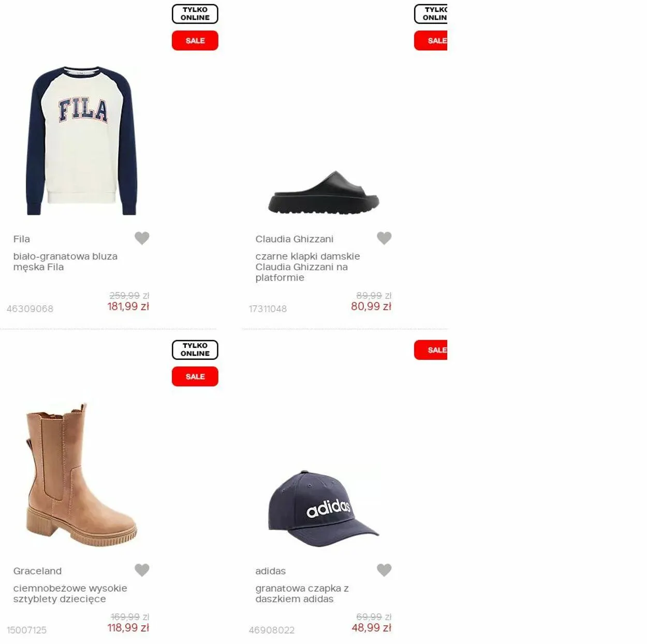Favorite the Claudia Ghizzani slides heart

click(x=384, y=238)
